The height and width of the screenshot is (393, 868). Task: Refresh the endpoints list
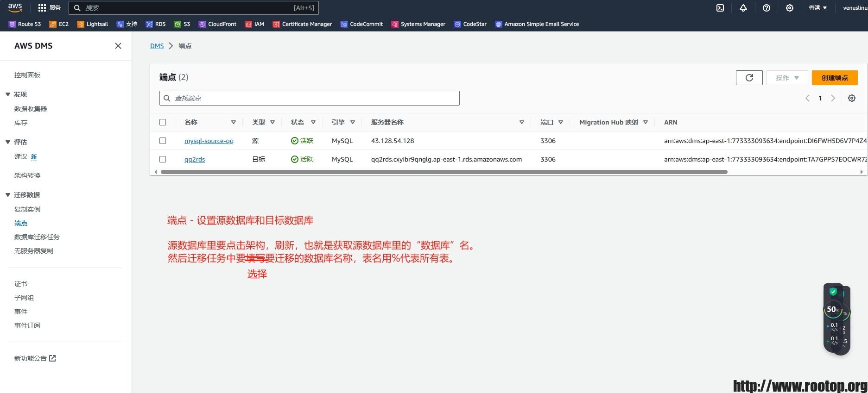coord(749,78)
